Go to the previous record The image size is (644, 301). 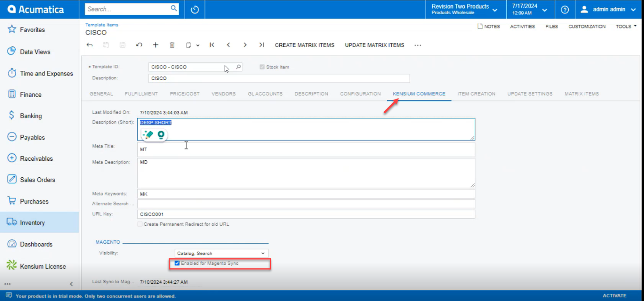pyautogui.click(x=228, y=45)
